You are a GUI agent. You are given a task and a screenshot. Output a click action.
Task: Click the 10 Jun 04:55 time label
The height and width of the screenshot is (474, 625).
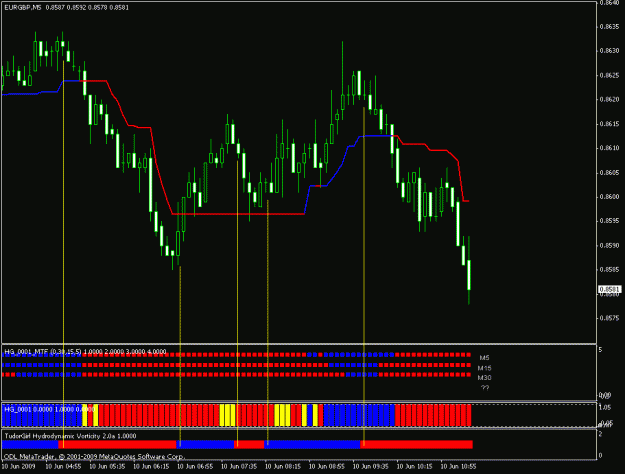point(63,466)
